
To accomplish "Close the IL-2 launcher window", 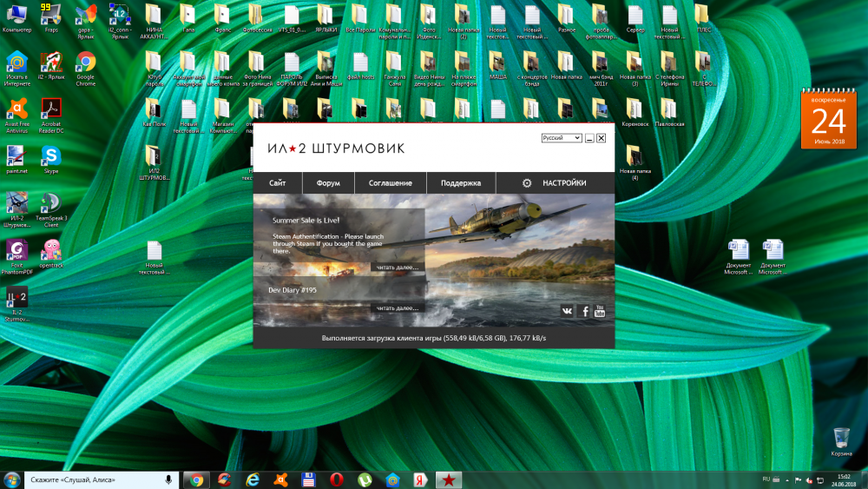I will tap(602, 138).
